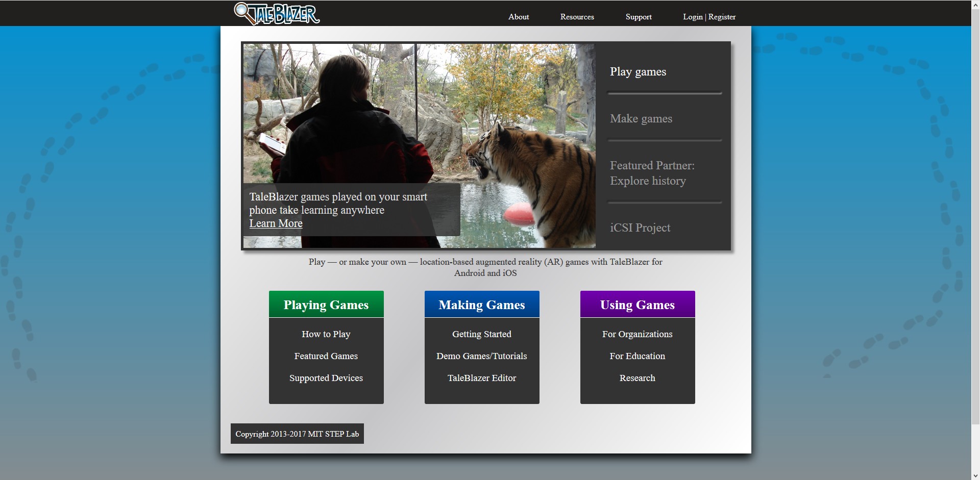Click the Copyright 2013-2017 MIT STEP Lab text

[297, 434]
